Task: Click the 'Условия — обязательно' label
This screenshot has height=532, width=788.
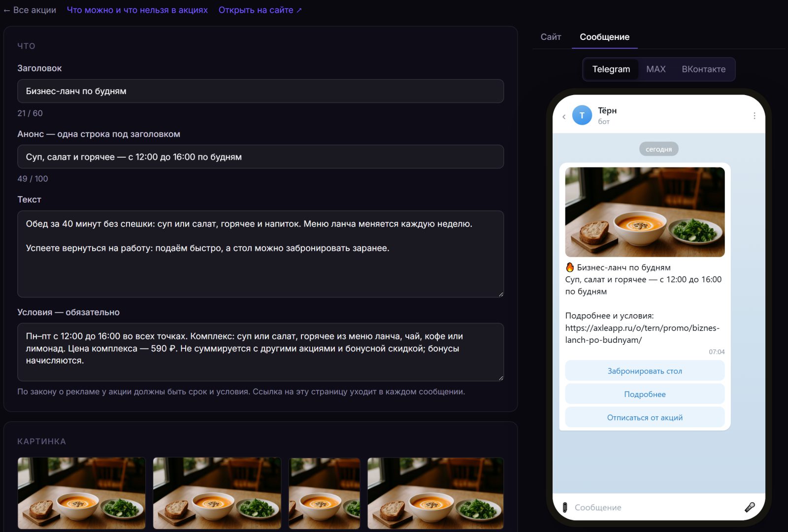Action: [x=68, y=312]
